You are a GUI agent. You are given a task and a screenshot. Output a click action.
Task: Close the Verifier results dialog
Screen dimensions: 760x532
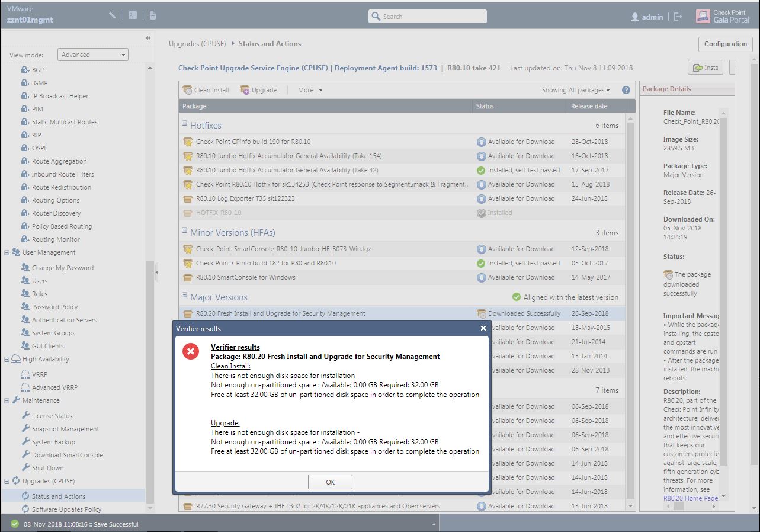483,328
